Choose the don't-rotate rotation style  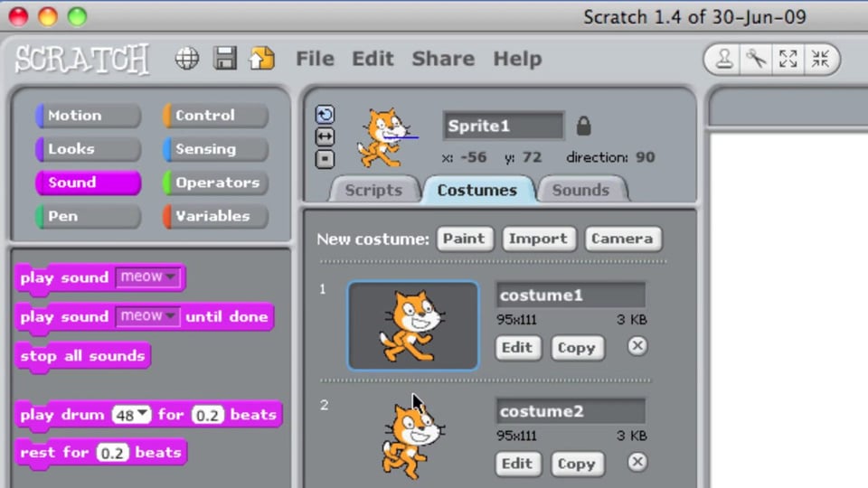click(325, 159)
